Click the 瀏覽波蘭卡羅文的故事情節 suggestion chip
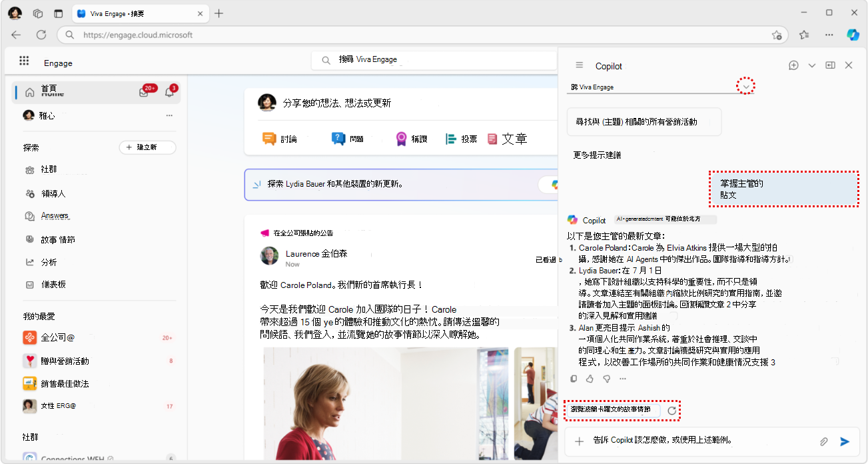Viewport: 868px width, 464px height. click(x=614, y=410)
